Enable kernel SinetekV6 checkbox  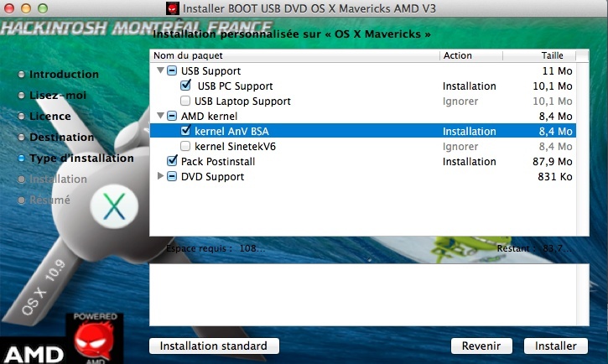[x=185, y=146]
